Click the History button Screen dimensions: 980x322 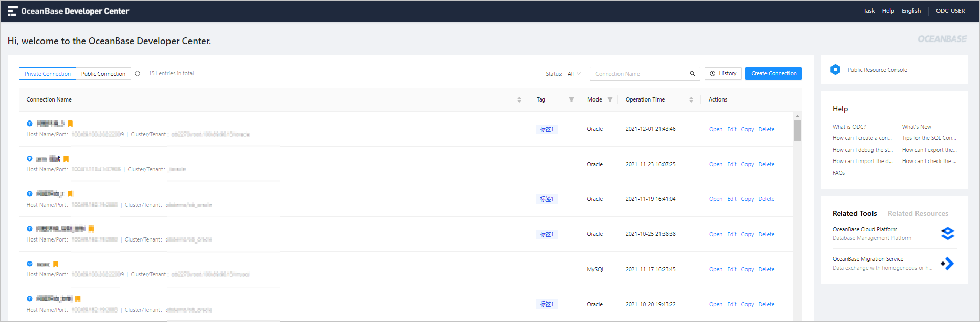pyautogui.click(x=723, y=74)
